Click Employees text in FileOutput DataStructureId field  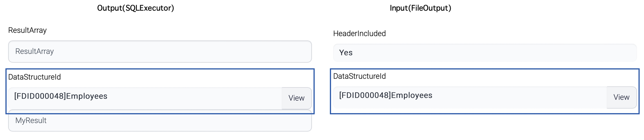point(411,95)
